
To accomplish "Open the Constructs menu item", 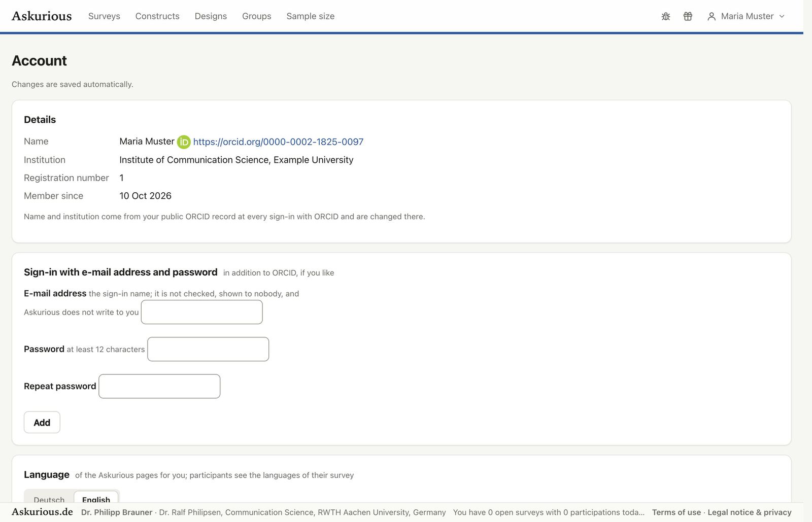I will (157, 16).
